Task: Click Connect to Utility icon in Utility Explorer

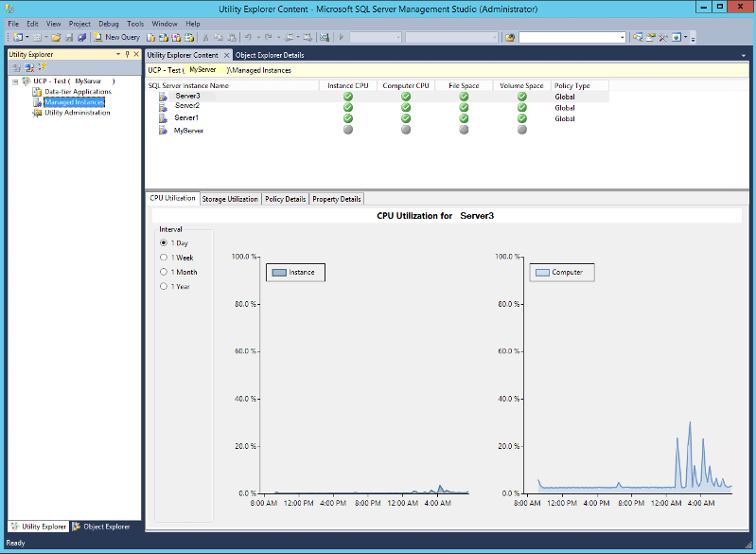Action: click(16, 67)
